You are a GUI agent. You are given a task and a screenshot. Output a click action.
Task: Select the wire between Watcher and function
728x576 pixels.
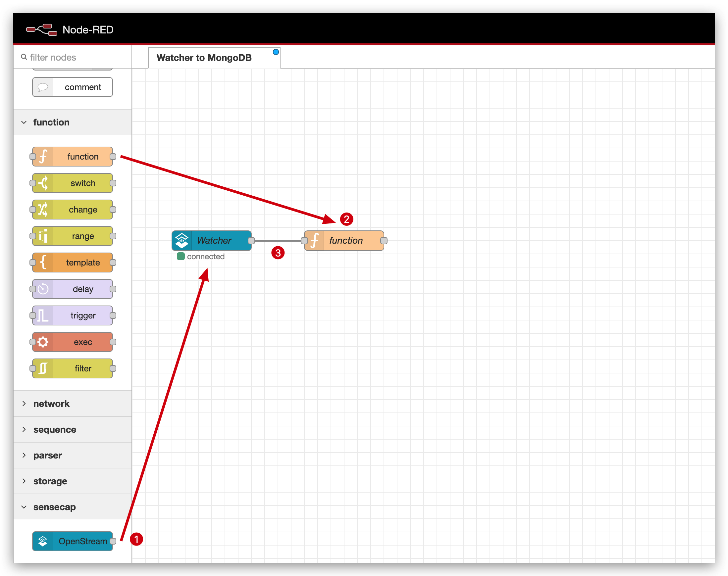click(278, 240)
